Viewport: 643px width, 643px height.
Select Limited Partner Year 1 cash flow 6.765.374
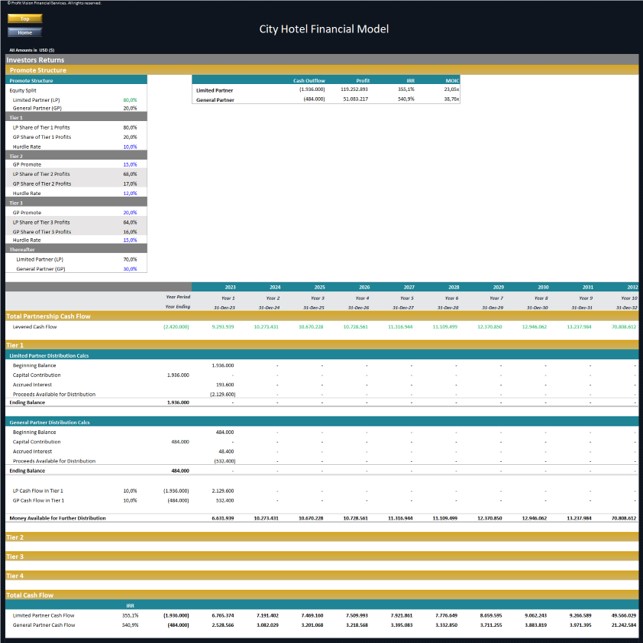tap(223, 616)
